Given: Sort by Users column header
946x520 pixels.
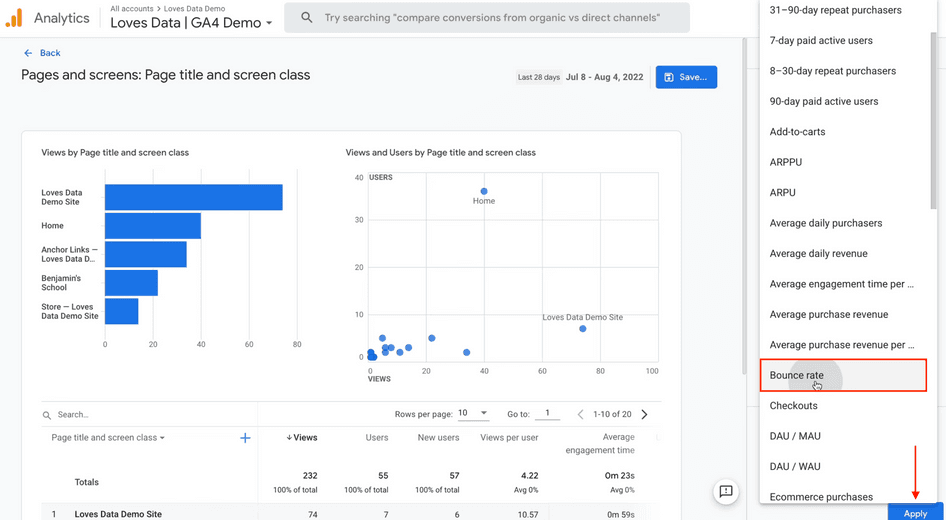Looking at the screenshot, I should point(377,437).
